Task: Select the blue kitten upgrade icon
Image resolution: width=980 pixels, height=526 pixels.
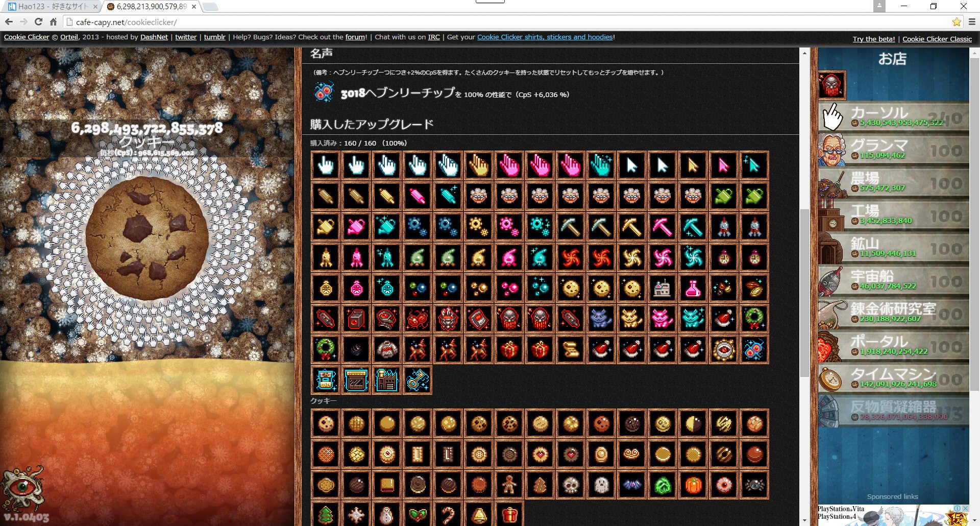Action: 601,319
